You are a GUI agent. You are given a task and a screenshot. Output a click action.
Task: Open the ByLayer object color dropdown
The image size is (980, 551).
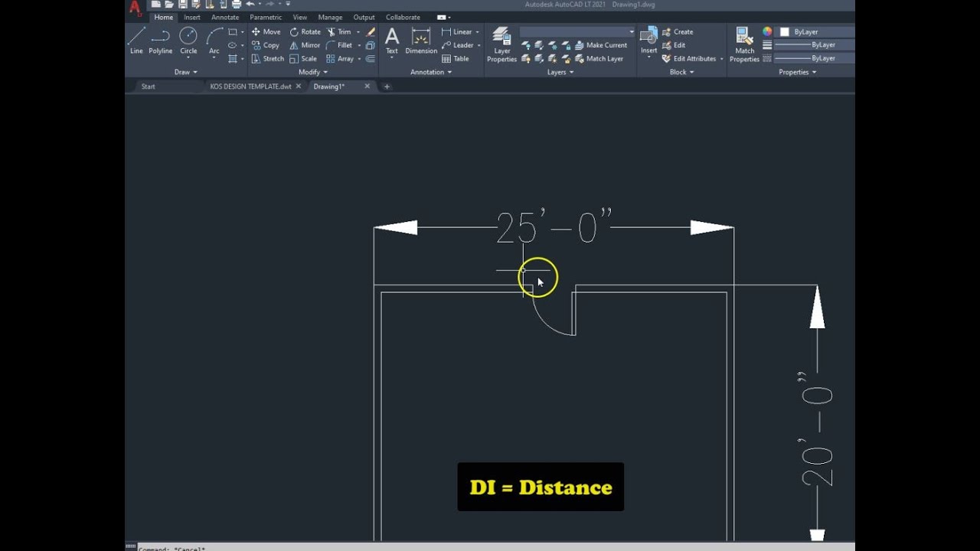pos(816,32)
